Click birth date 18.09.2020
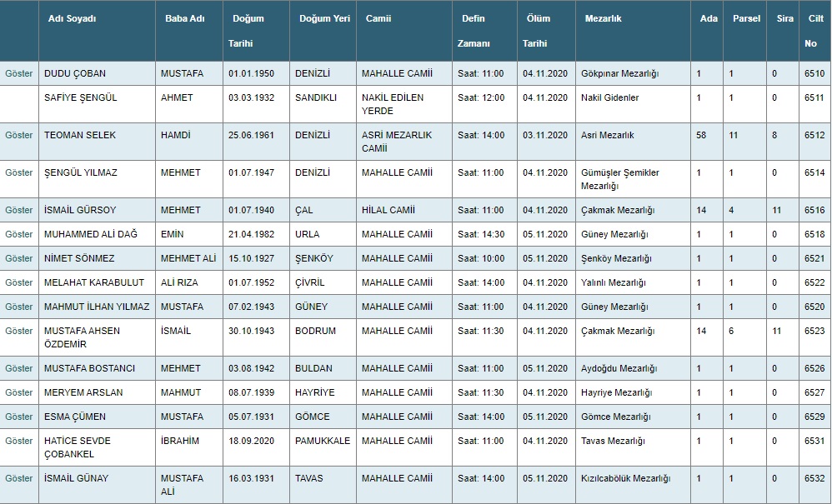Viewport: 832px width, 504px height. point(252,441)
